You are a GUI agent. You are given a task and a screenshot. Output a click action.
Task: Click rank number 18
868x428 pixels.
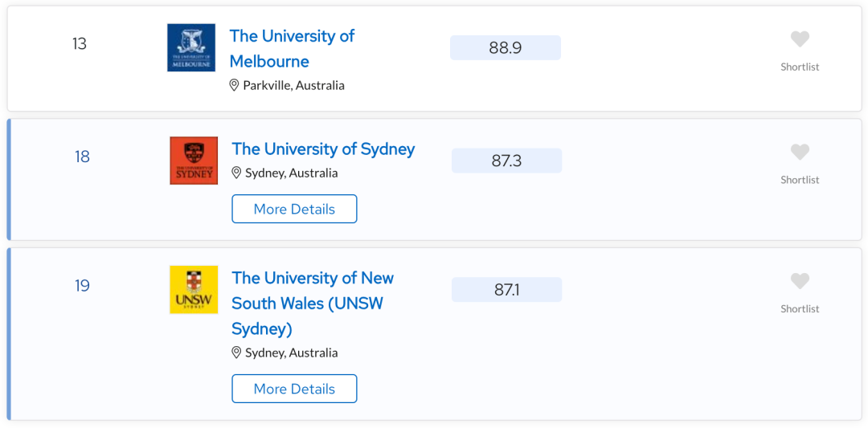tap(82, 157)
